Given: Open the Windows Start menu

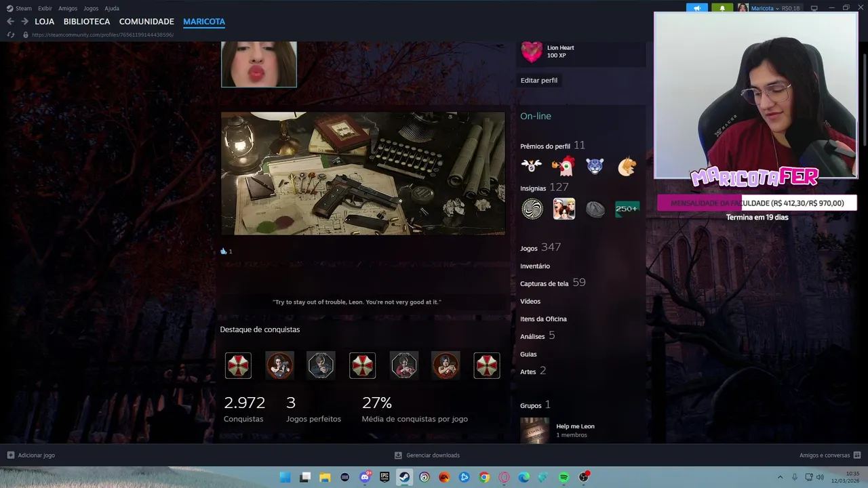Looking at the screenshot, I should [285, 477].
